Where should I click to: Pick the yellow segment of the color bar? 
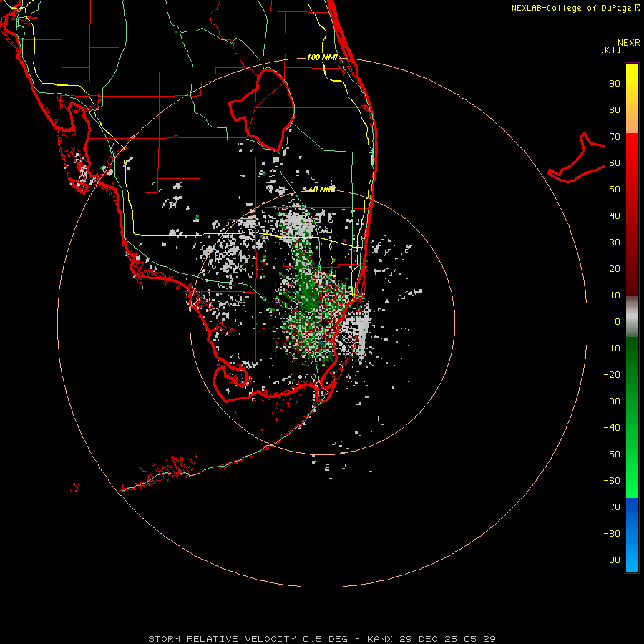coord(632,99)
